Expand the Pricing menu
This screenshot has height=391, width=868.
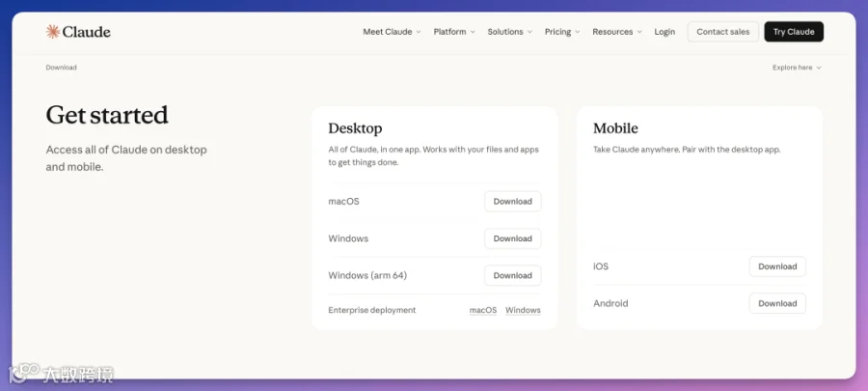point(562,32)
